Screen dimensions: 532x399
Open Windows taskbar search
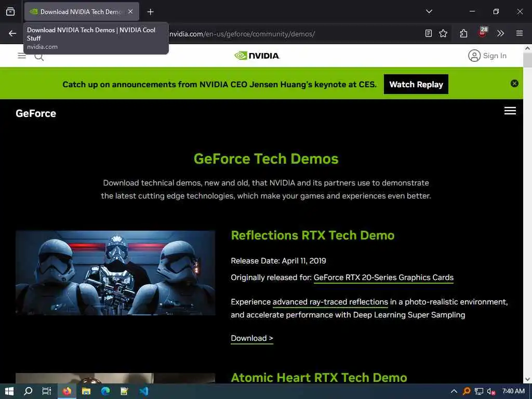(x=28, y=391)
